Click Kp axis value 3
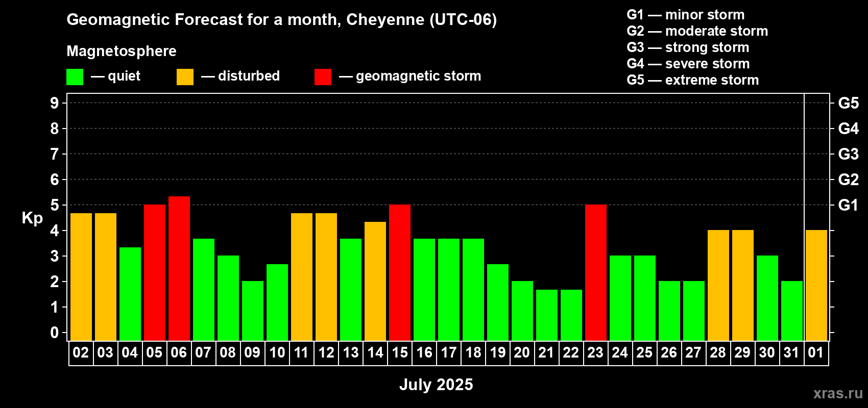 (55, 256)
